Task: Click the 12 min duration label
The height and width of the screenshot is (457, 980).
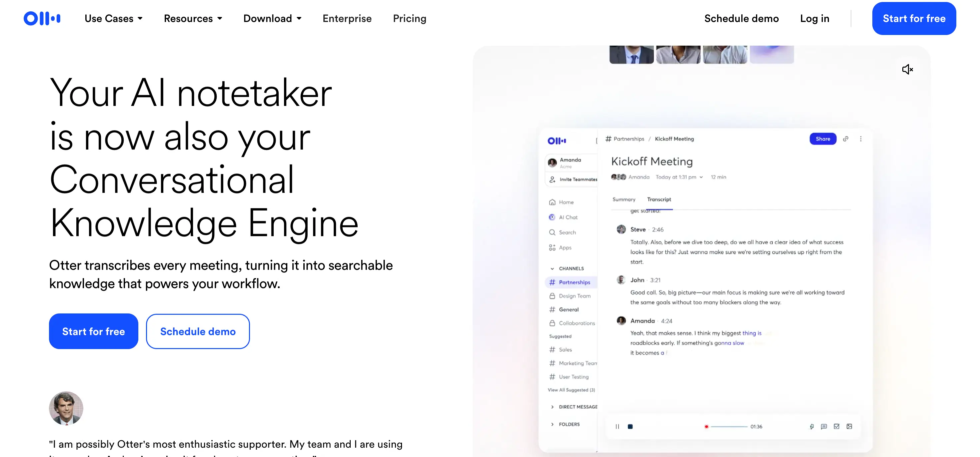Action: click(719, 177)
